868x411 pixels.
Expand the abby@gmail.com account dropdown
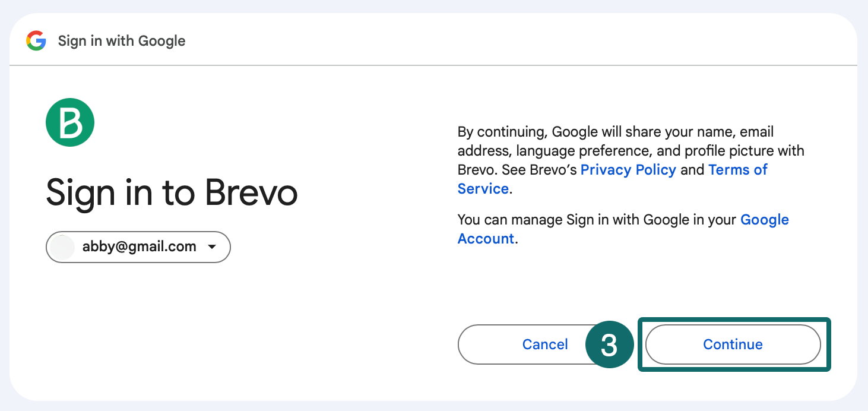click(x=138, y=246)
